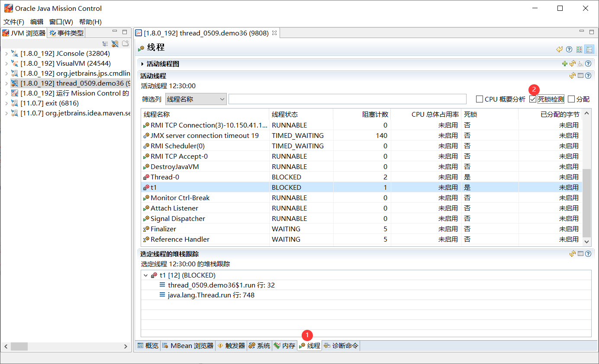Switch to the MBean 浏览器 bottom tab
The image size is (599, 364).
188,345
